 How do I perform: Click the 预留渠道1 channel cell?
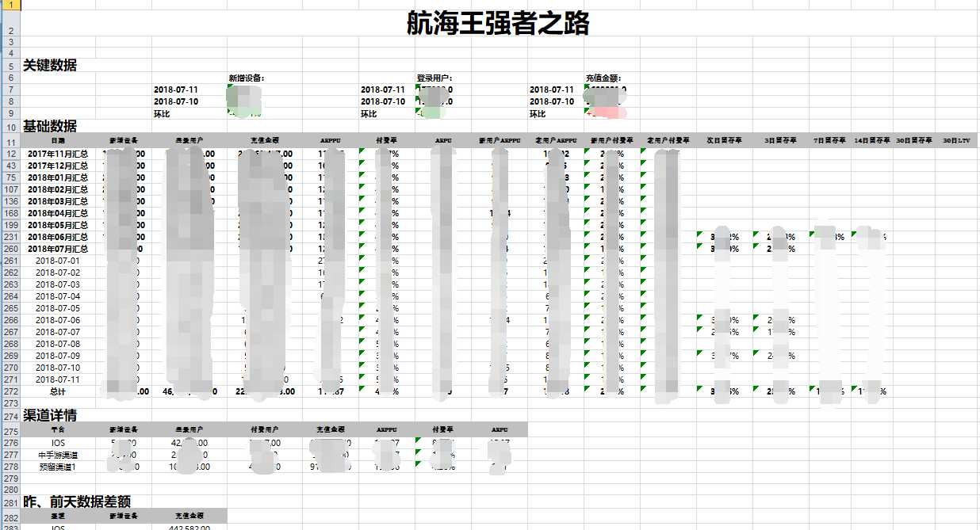58,467
